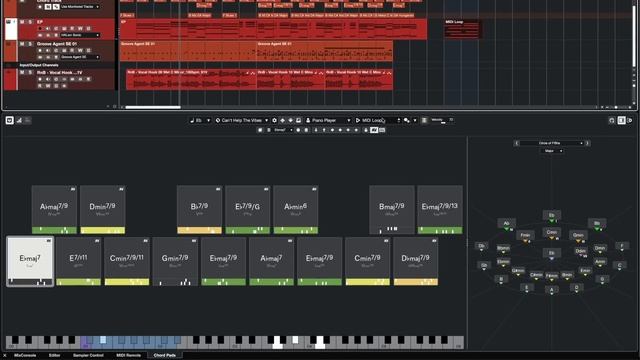Screen dimensions: 640x360
Task: Click the bar-graph icon beside the leftmost toolbar icon
Action: (x=19, y=120)
